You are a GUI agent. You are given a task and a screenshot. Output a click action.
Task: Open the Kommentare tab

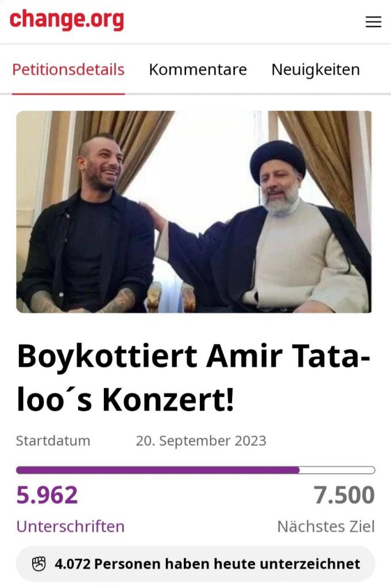[x=198, y=69]
